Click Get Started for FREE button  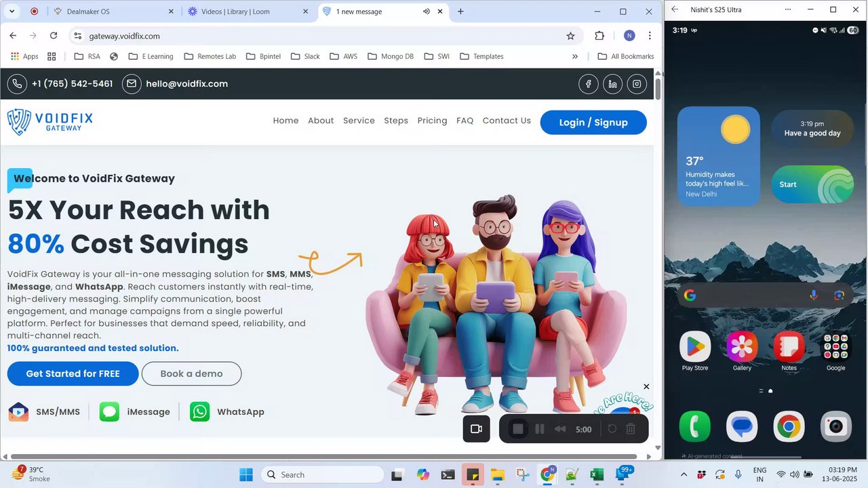click(x=73, y=373)
